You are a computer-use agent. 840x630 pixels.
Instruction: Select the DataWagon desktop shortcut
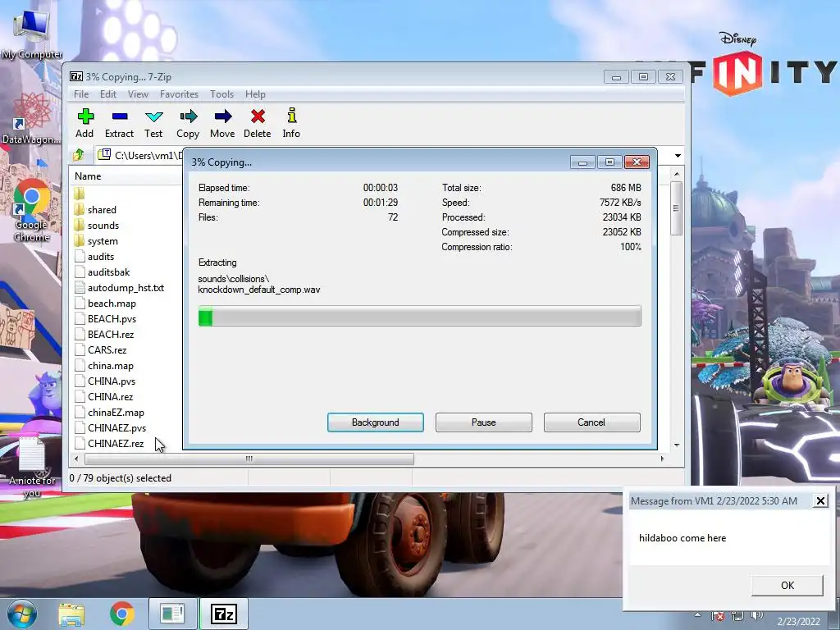point(32,118)
